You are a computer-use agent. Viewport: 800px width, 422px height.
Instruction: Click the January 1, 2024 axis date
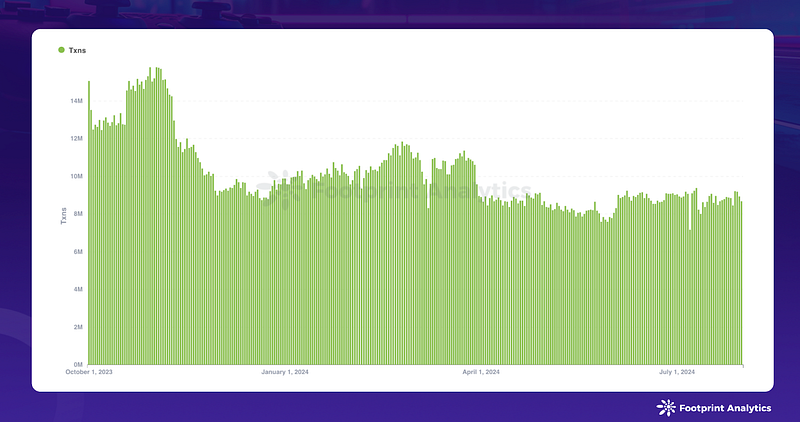click(285, 372)
